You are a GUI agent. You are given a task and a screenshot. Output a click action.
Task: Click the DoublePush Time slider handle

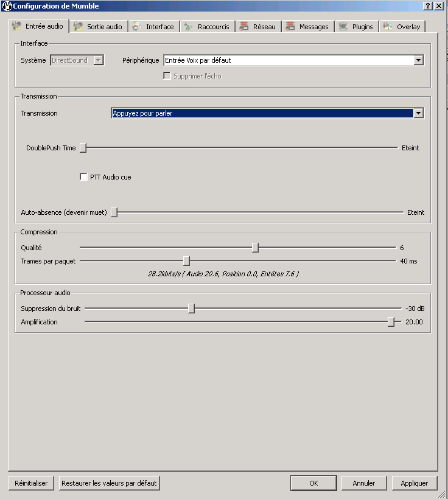(83, 148)
